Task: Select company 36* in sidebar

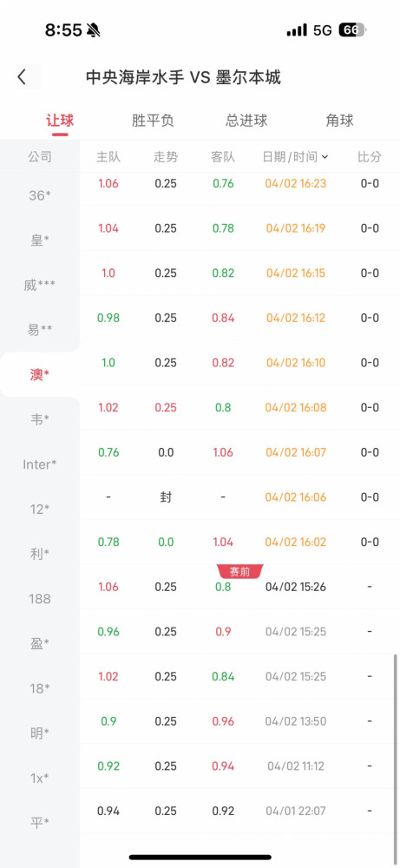Action: tap(40, 194)
